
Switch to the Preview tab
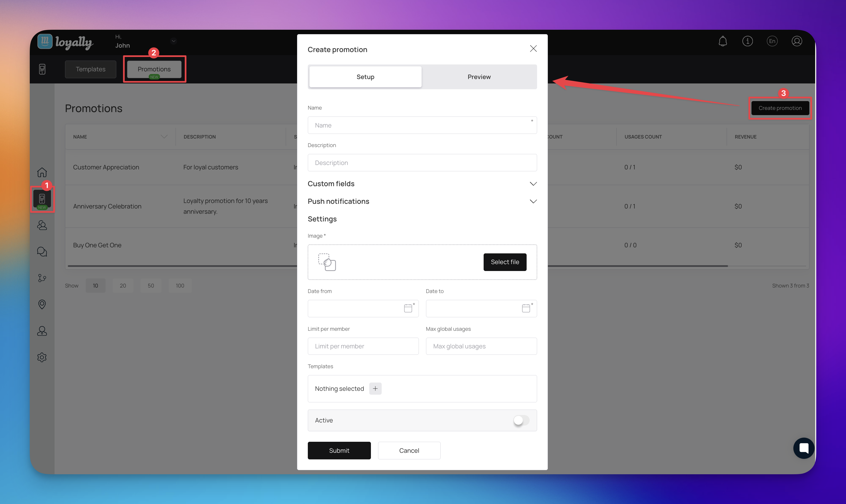pos(479,77)
